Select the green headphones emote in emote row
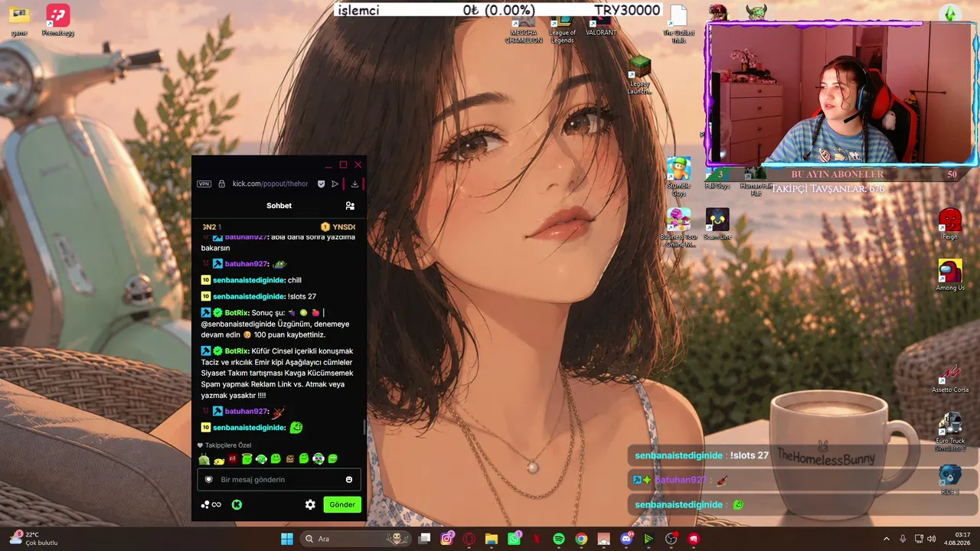Screen dimensions: 980x551 (x=261, y=459)
